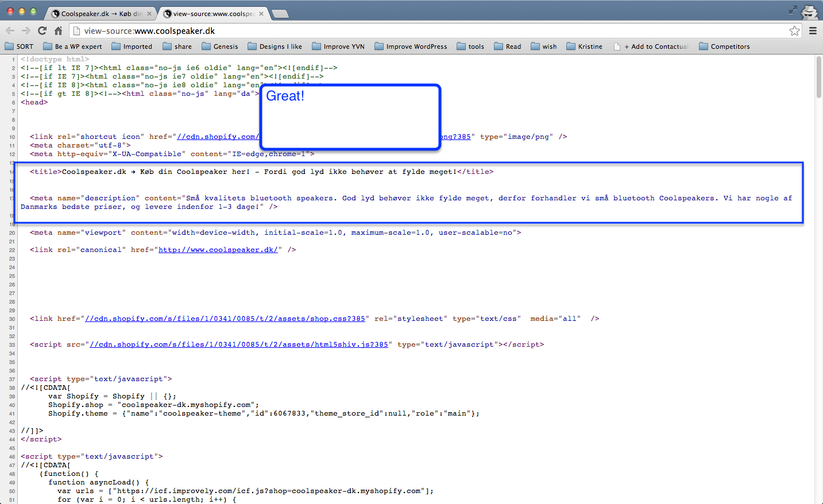Click the Shopify.shop myshopify.com line
This screenshot has width=823, height=504.
[154, 405]
